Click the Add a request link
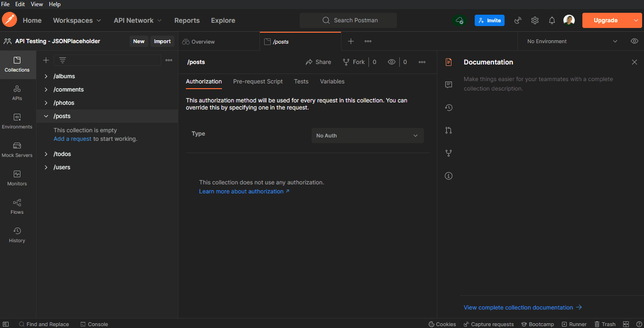 (x=73, y=139)
